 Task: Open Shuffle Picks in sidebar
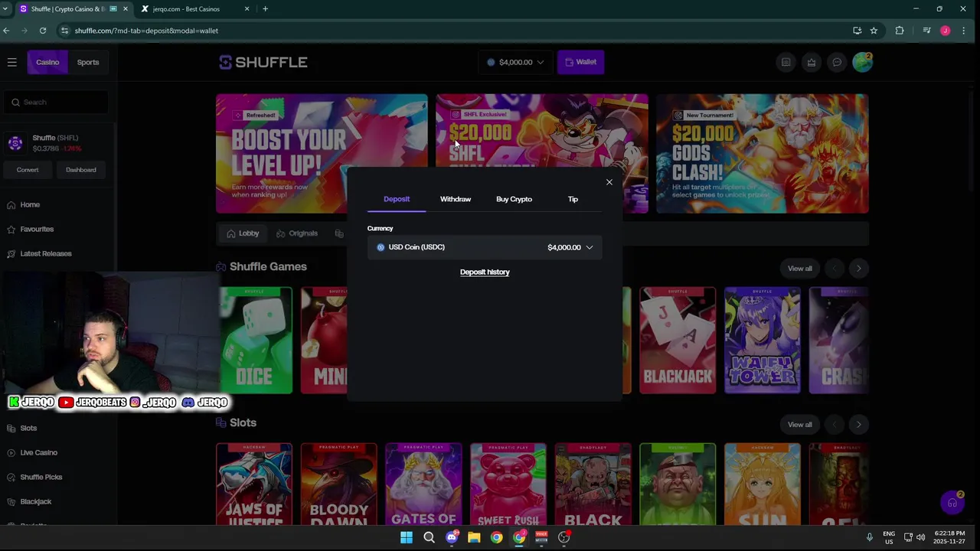tap(41, 477)
